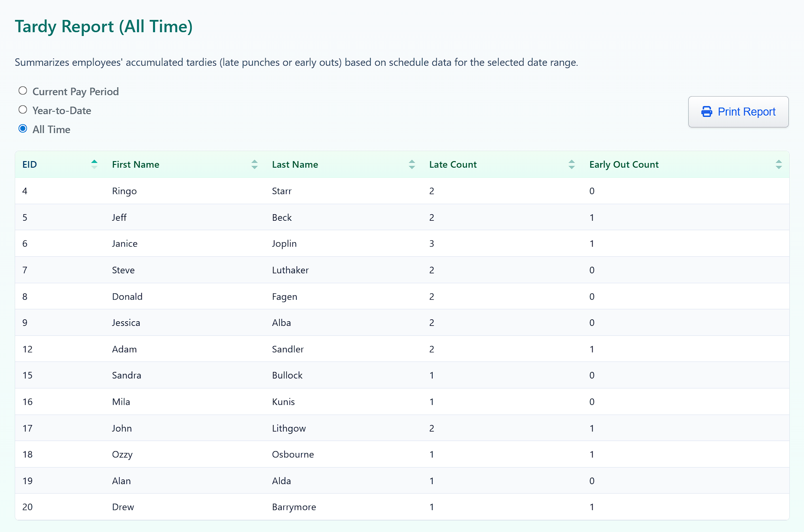
Task: Click the printer icon in Print Report
Action: (x=706, y=112)
